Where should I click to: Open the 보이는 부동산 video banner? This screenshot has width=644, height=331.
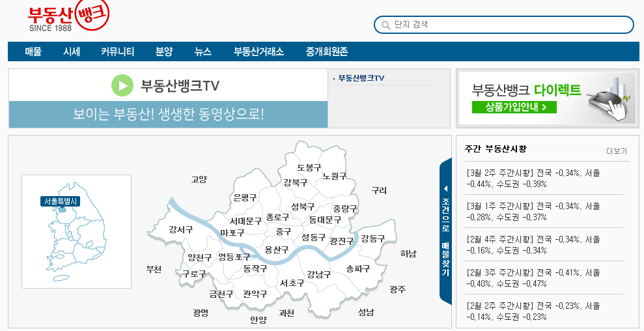169,114
